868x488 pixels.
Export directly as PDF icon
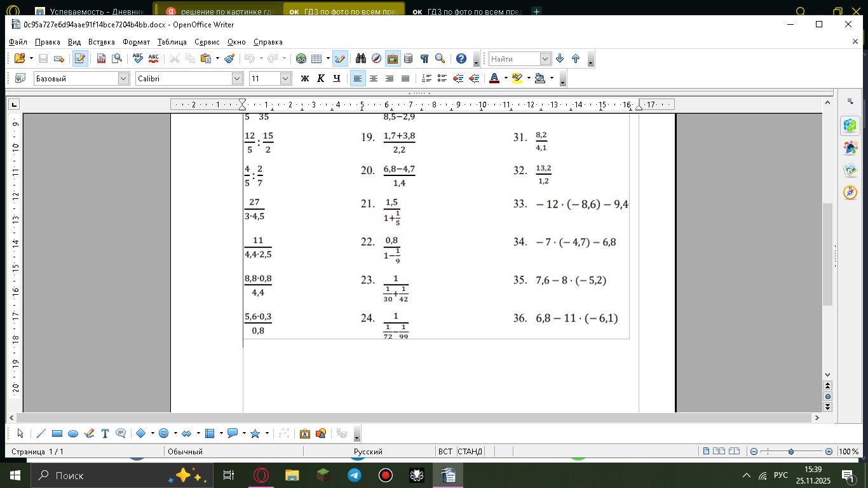(x=101, y=58)
